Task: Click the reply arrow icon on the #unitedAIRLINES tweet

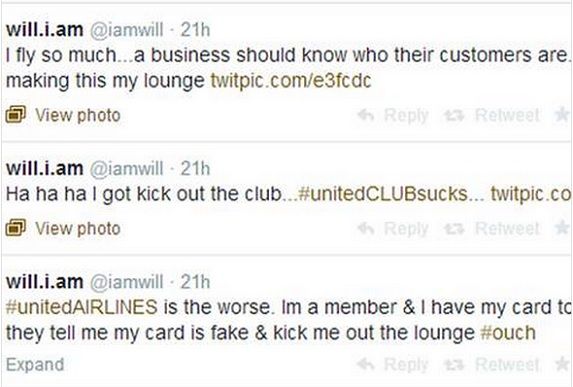Action: [366, 364]
